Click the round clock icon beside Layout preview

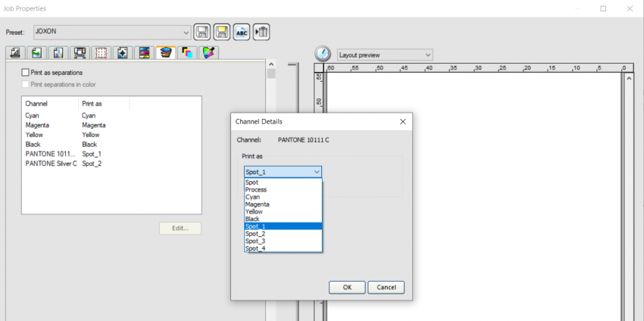click(x=323, y=55)
